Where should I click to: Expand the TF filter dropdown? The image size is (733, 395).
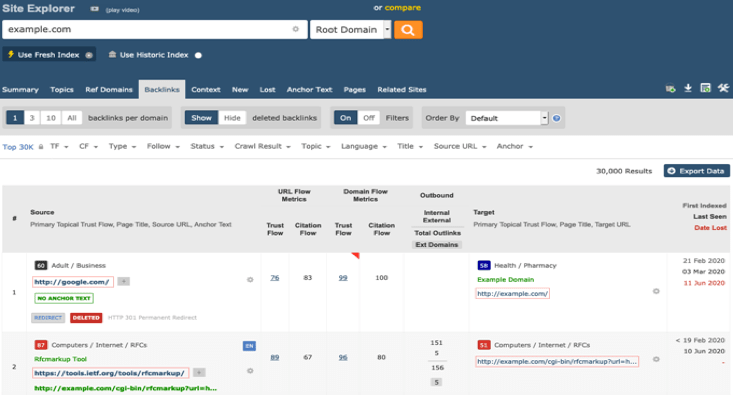[59, 146]
